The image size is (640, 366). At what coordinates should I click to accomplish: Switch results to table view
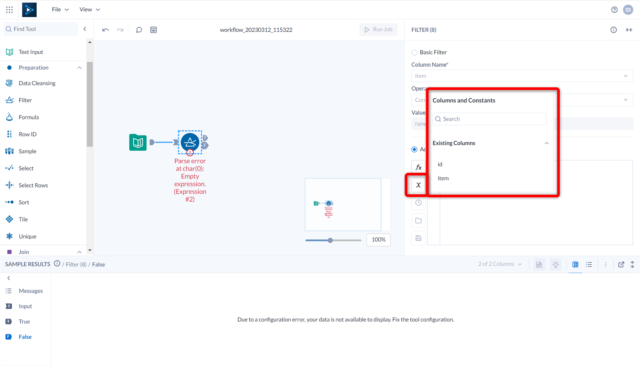[x=575, y=264]
